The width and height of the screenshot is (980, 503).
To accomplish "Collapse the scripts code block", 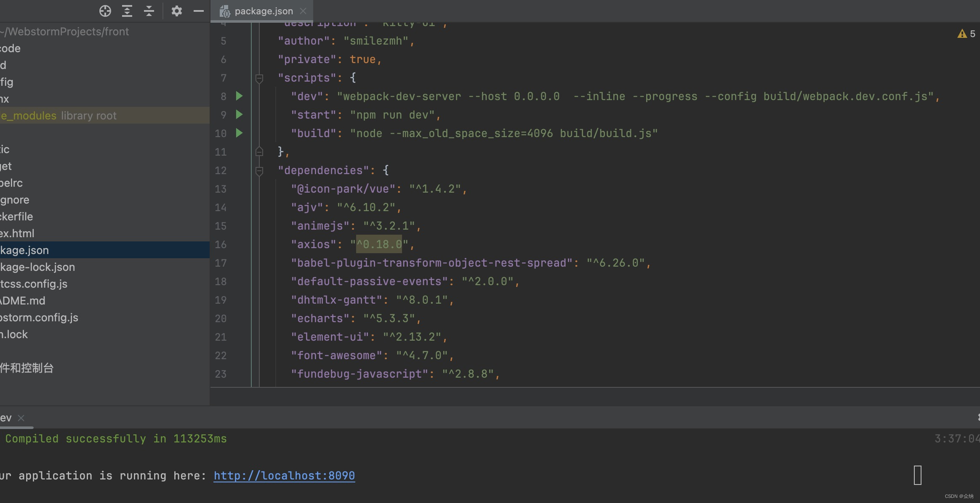I will [259, 79].
